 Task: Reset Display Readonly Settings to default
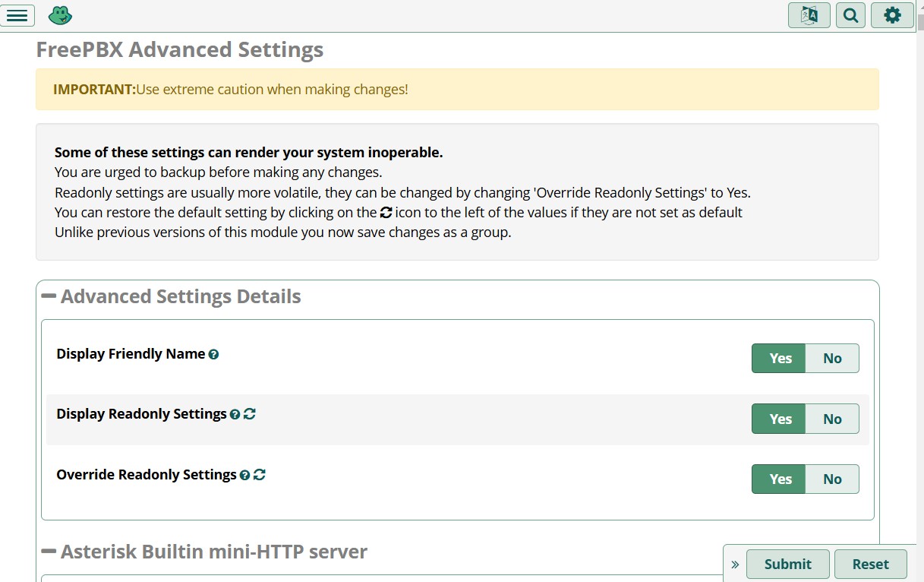[250, 414]
